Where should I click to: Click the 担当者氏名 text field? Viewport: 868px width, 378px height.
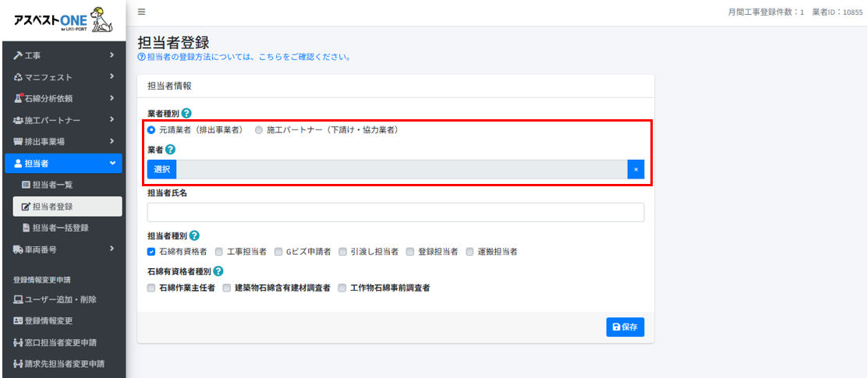click(395, 212)
